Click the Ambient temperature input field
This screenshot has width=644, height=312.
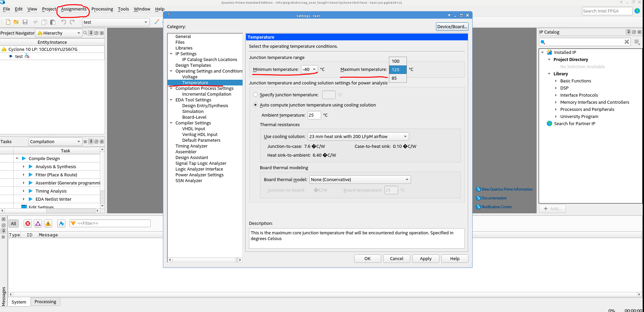(314, 115)
